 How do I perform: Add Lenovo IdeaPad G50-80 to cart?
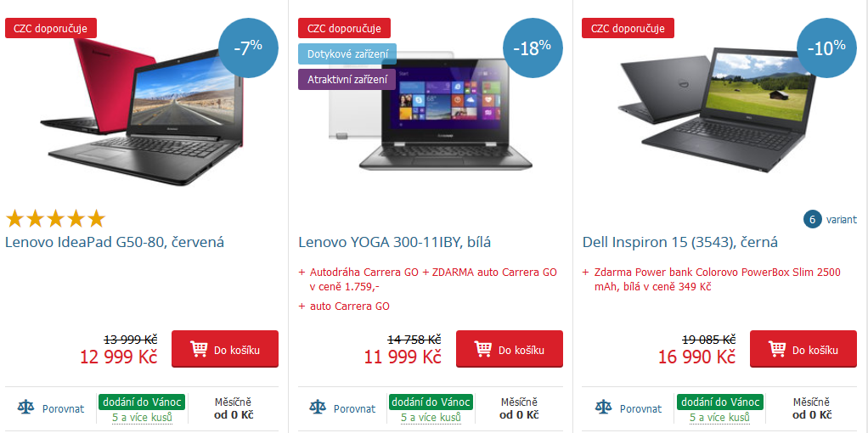pos(225,349)
